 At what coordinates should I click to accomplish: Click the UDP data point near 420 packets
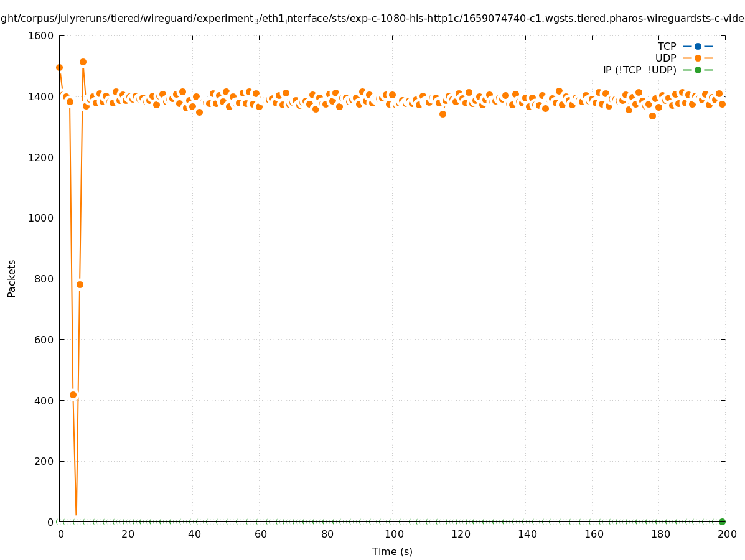pos(73,394)
